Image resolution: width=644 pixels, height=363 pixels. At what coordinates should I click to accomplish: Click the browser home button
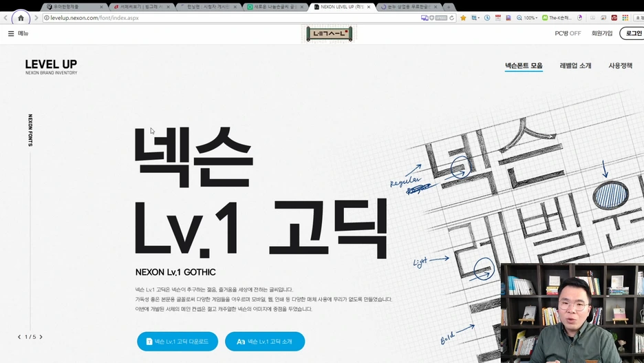coord(21,18)
